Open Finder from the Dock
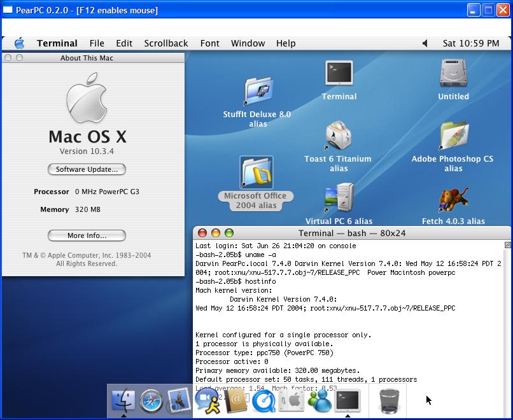Screen dimensions: 513x420 (x=123, y=400)
